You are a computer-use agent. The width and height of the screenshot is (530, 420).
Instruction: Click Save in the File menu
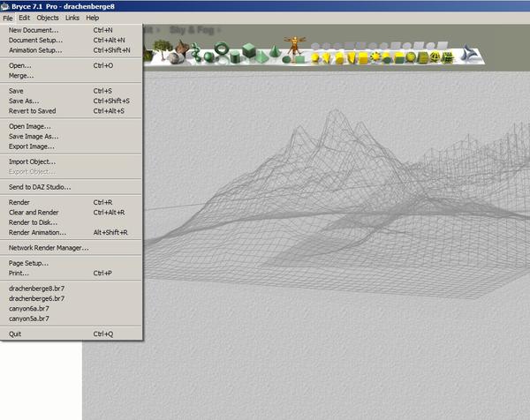point(72,91)
